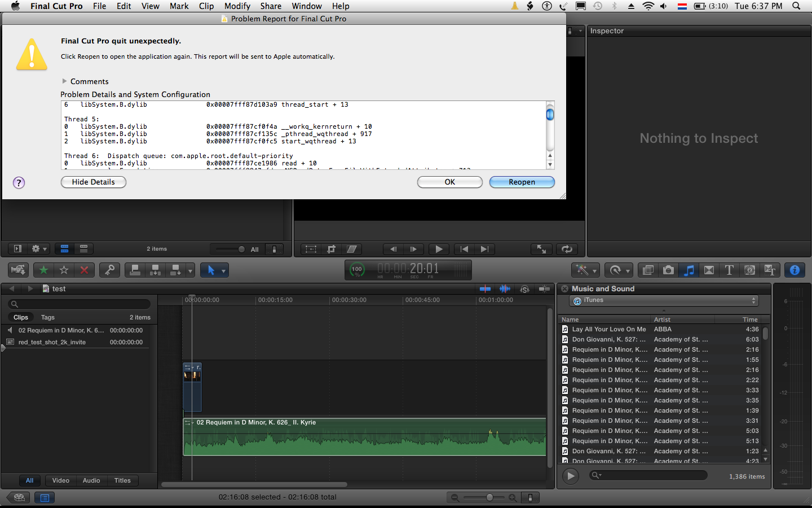Toggle the Timeline Index button
Screen dimensions: 812x508
point(45,497)
